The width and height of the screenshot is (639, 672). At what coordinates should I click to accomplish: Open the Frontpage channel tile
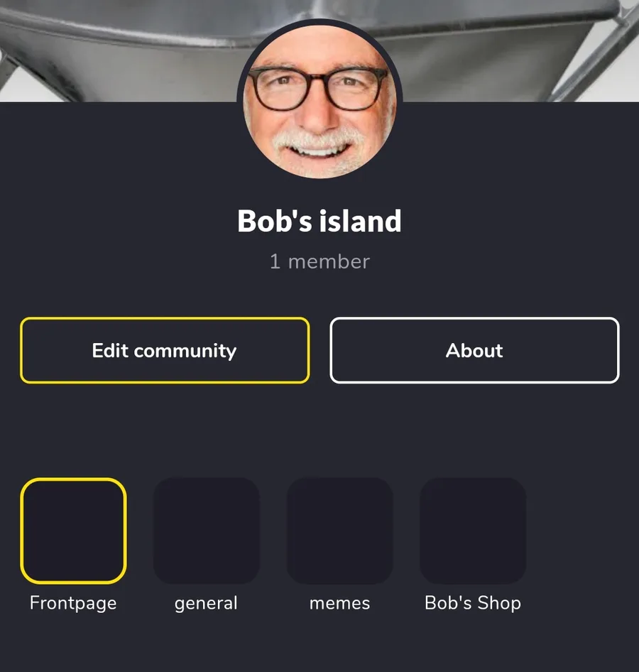pyautogui.click(x=73, y=531)
